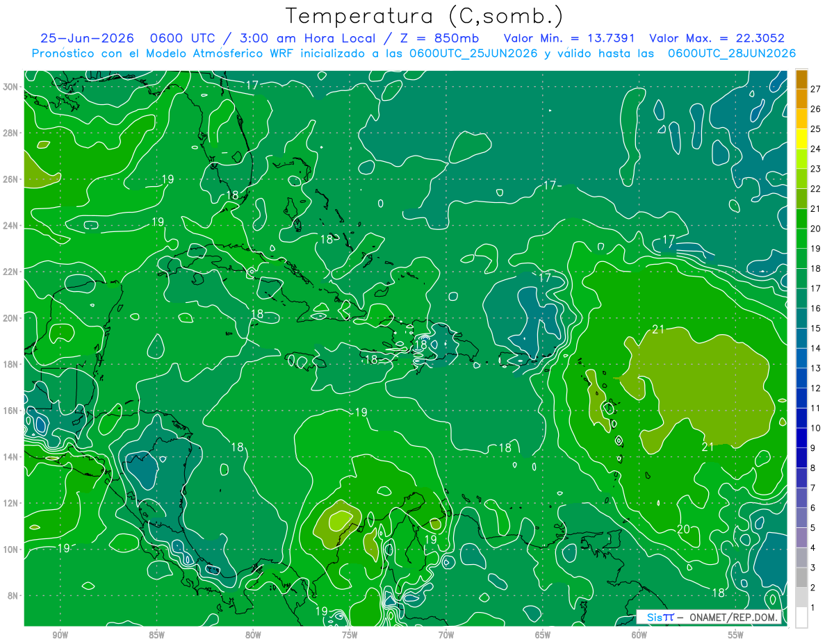
Task: Click the 70W longitude axis label
Action: (x=446, y=635)
